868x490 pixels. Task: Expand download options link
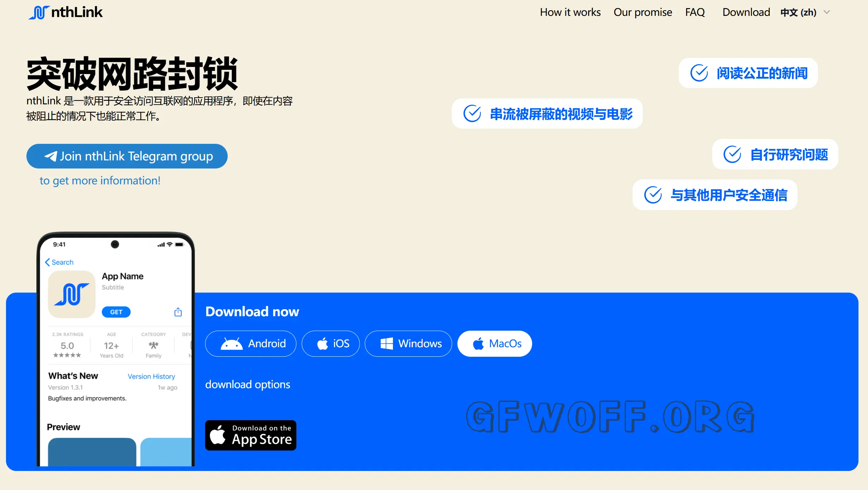click(247, 384)
